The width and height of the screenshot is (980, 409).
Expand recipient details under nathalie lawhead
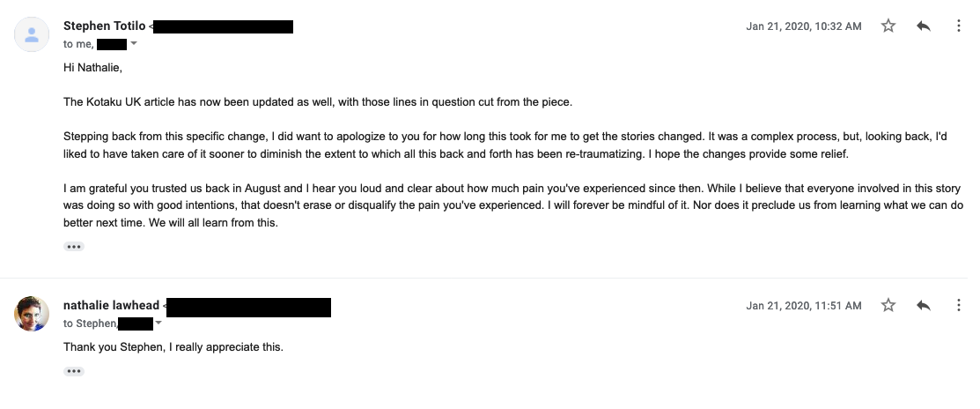[x=158, y=323]
